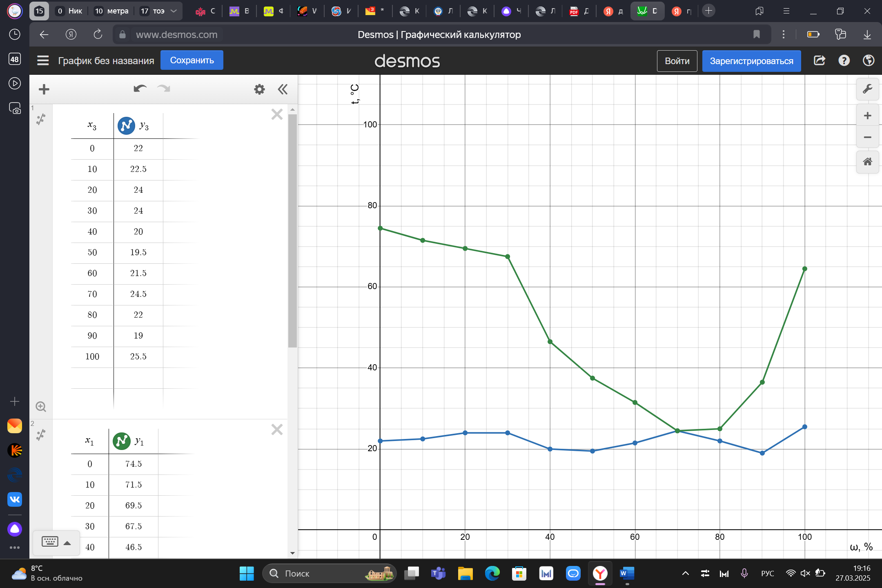
Task: Toggle green y1 column style icon
Action: pyautogui.click(x=121, y=441)
